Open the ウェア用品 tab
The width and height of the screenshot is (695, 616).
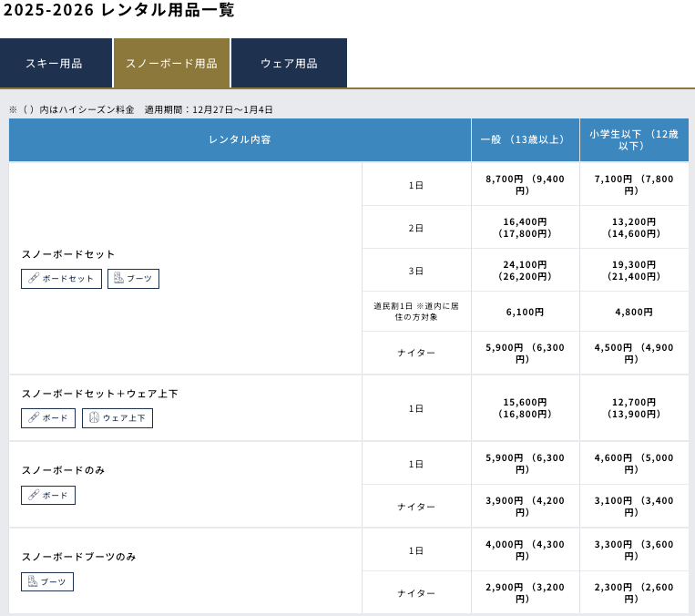click(289, 63)
